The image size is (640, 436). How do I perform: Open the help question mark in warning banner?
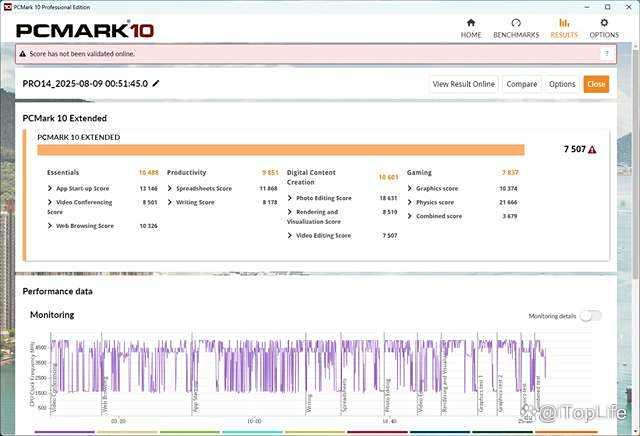point(607,53)
